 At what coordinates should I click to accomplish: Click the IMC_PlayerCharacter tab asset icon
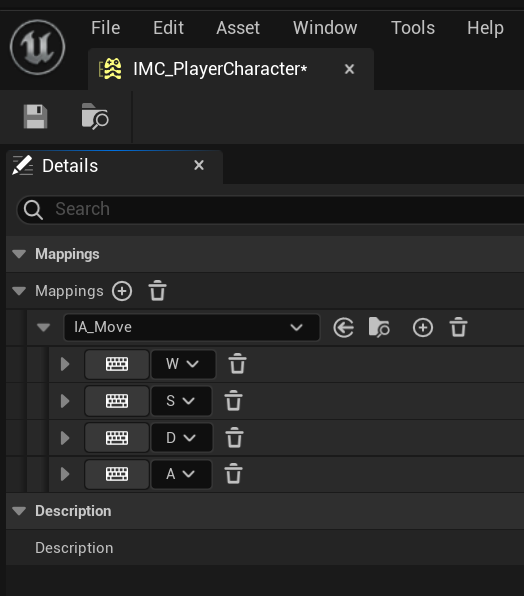click(111, 69)
